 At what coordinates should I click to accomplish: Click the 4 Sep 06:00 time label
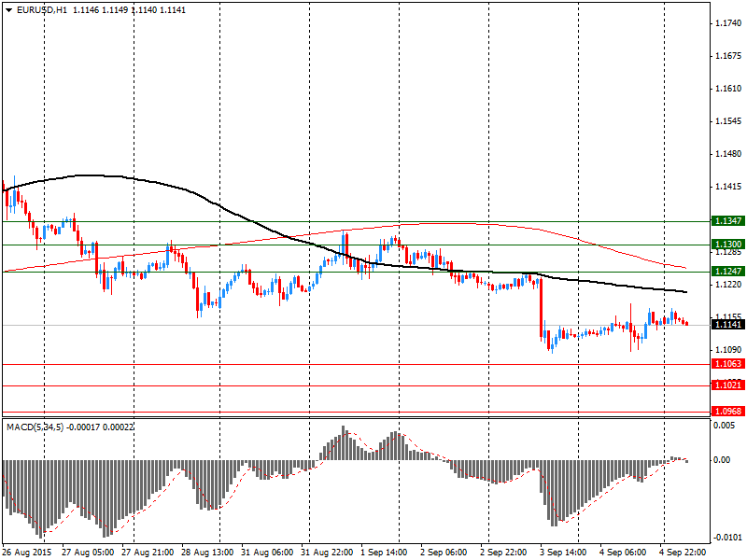pyautogui.click(x=623, y=553)
